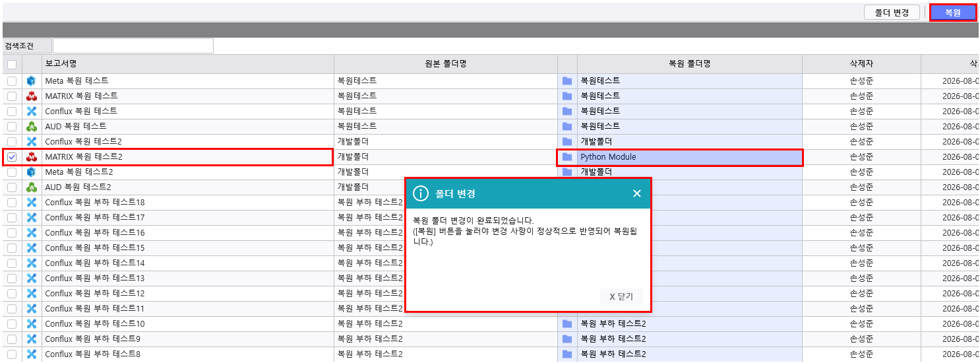Check the AUD 복원 테스트 row checkbox
This screenshot has width=980, height=363.
point(12,126)
